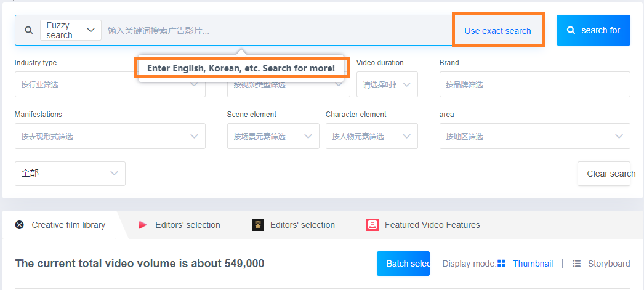644x290 pixels.
Task: Open the video type filter dropdown
Action: pos(288,84)
